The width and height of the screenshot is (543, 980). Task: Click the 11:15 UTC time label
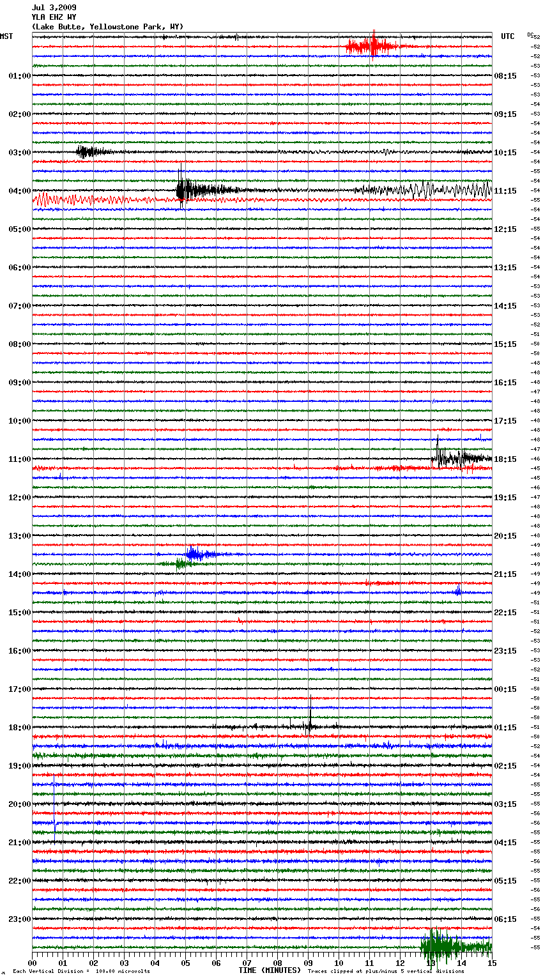click(x=505, y=191)
